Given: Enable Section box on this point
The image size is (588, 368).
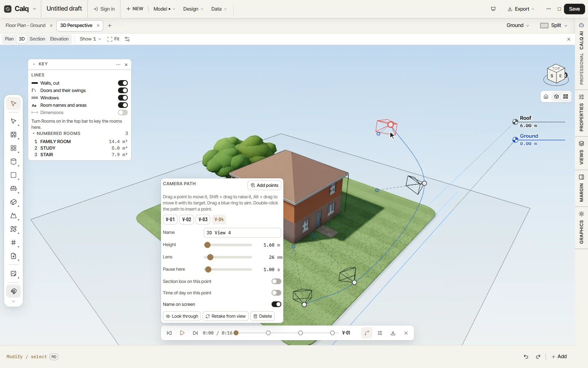Looking at the screenshot, I should tap(276, 282).
